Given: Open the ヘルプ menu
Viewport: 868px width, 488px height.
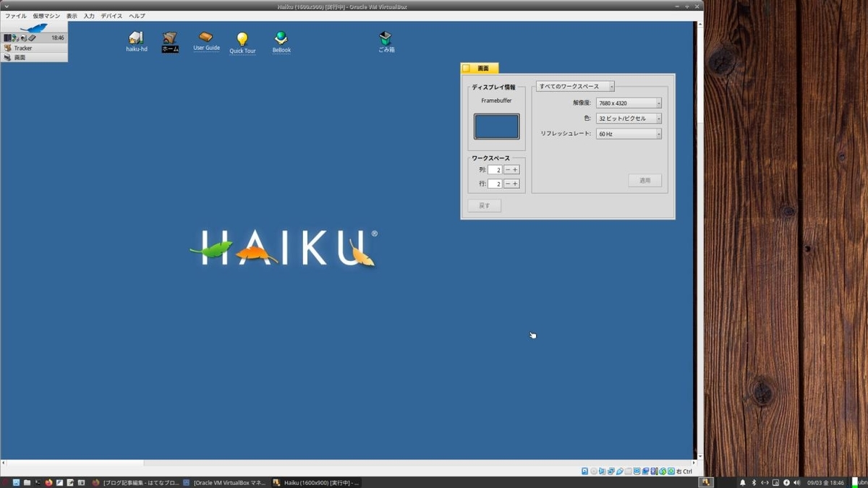Looking at the screenshot, I should pyautogui.click(x=137, y=16).
